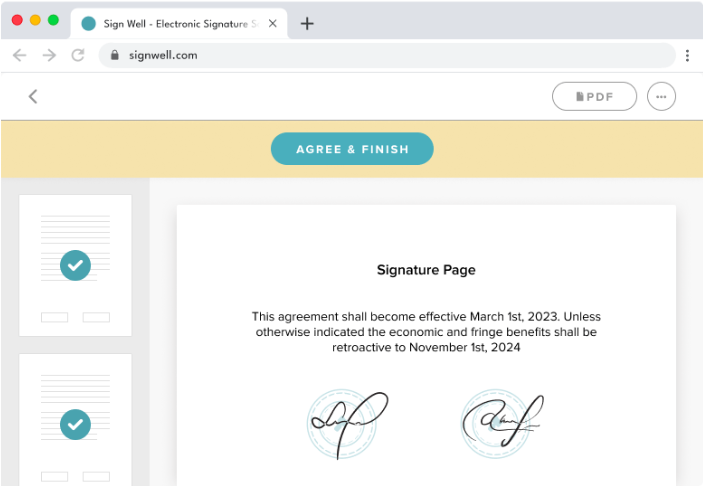Click the second page checkmark badge
This screenshot has height=489, width=704.
[x=75, y=424]
